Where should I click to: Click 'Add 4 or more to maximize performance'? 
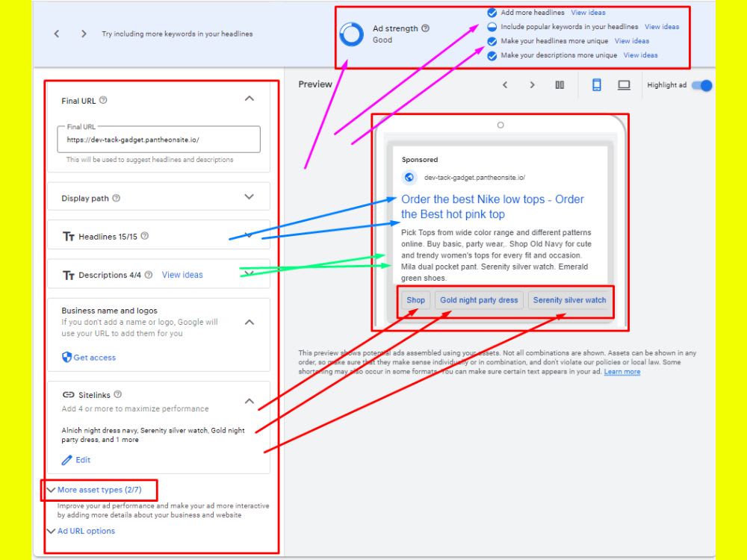(135, 408)
